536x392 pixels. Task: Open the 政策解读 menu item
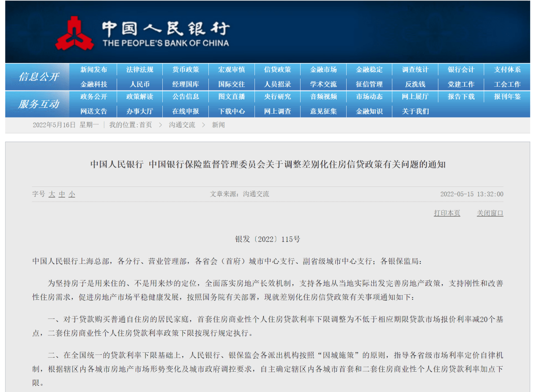139,97
